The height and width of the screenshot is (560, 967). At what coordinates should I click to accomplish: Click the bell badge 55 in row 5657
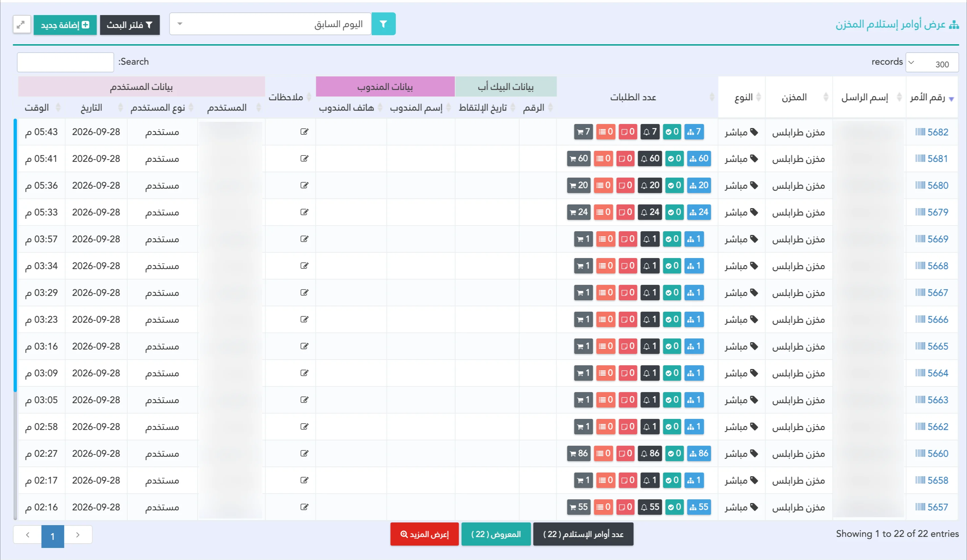pyautogui.click(x=650, y=507)
